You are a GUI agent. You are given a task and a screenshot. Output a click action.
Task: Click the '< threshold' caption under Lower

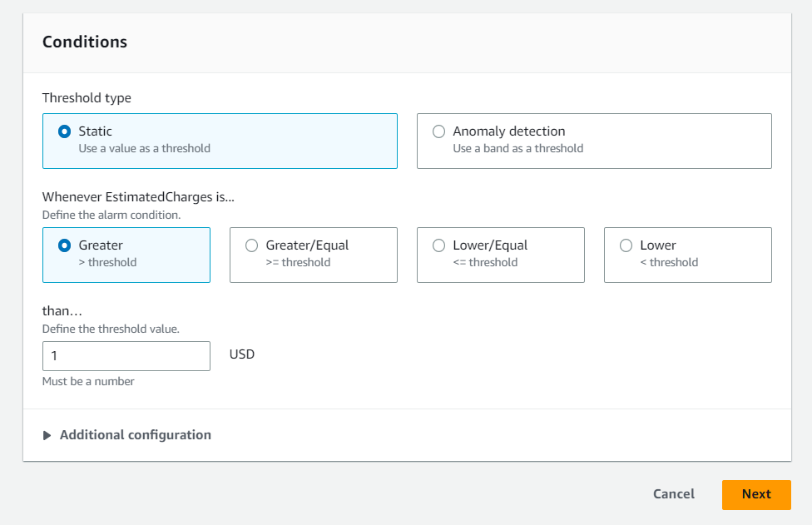(669, 263)
